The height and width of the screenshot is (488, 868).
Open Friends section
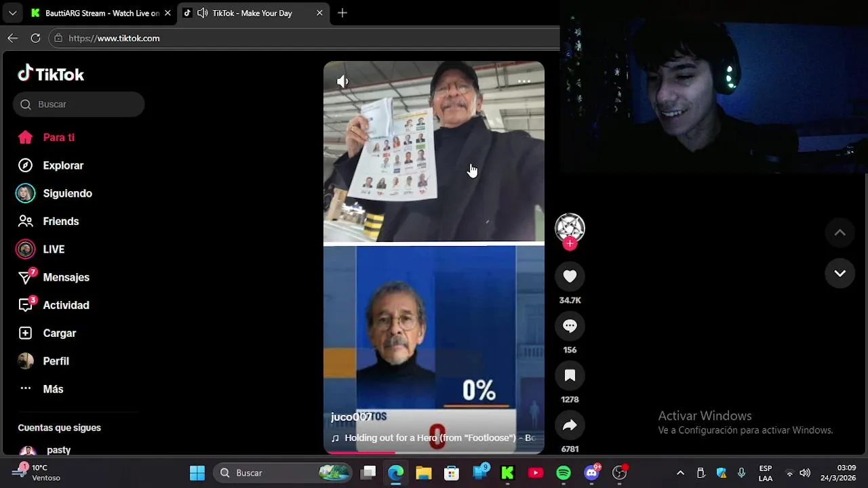tap(47, 221)
